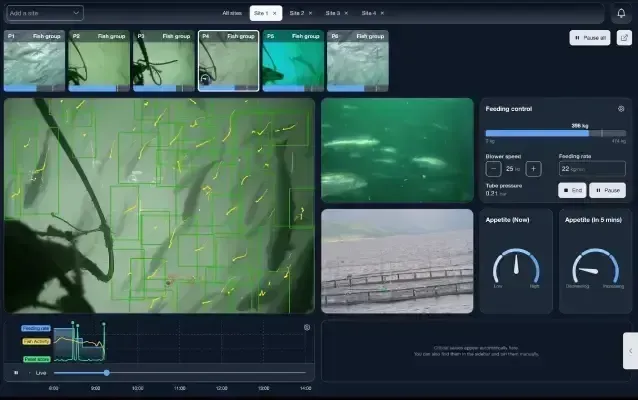This screenshot has height=400, width=638.
Task: Select the P5 fish group thumbnail
Action: tap(293, 61)
